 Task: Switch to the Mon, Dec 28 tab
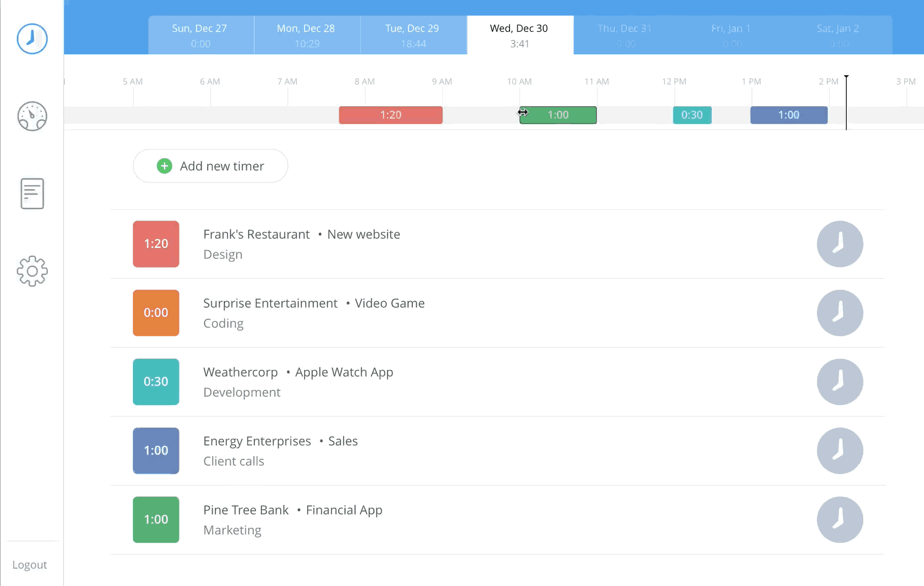(306, 35)
